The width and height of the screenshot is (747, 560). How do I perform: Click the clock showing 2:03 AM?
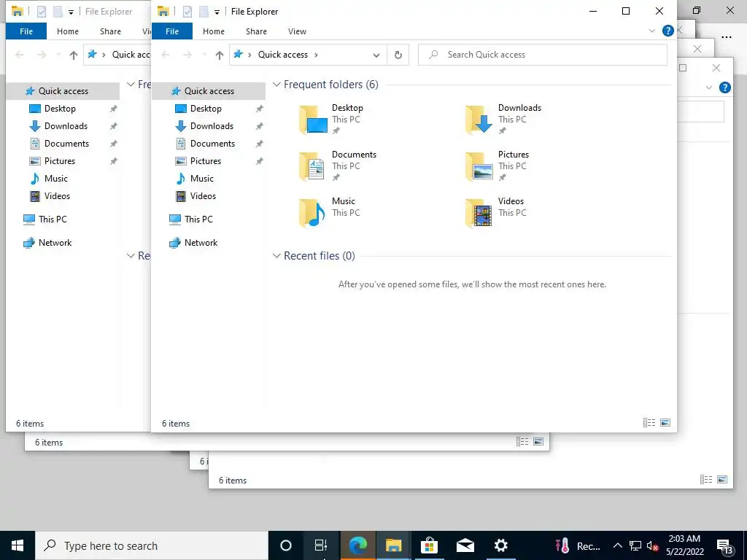pos(684,545)
